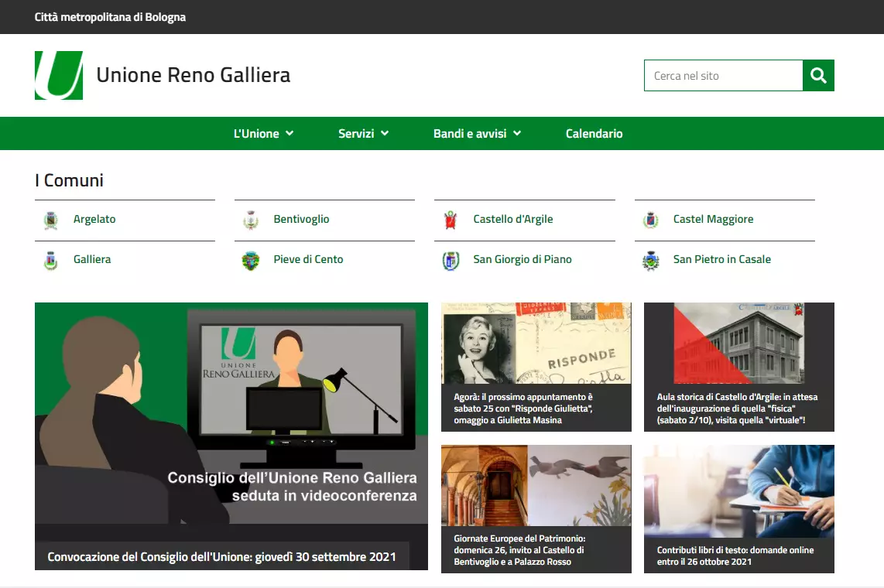Click the Bentivoglio coat of arms icon

251,220
